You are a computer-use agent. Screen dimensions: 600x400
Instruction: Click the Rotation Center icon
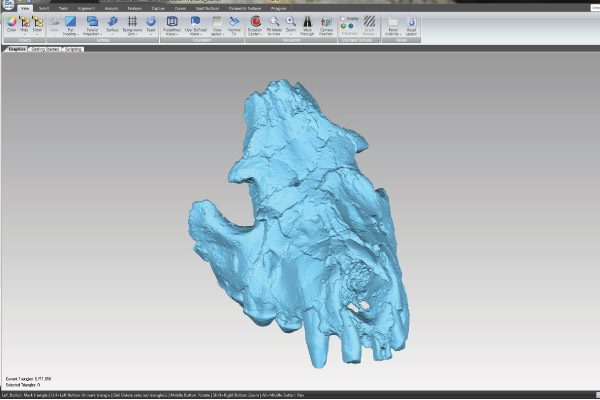click(255, 21)
